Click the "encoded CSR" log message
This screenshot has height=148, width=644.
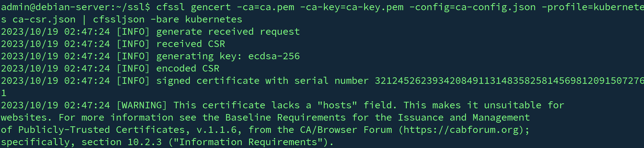click(x=187, y=68)
